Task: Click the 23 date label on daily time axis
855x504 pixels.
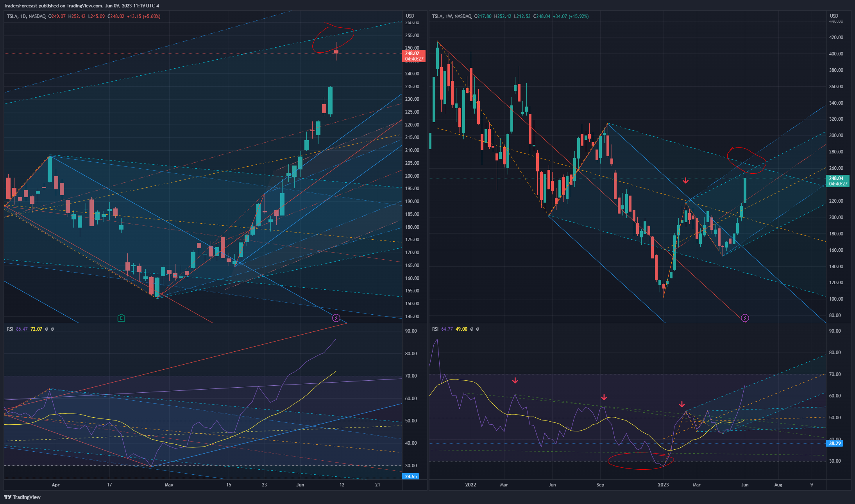Action: pyautogui.click(x=265, y=485)
